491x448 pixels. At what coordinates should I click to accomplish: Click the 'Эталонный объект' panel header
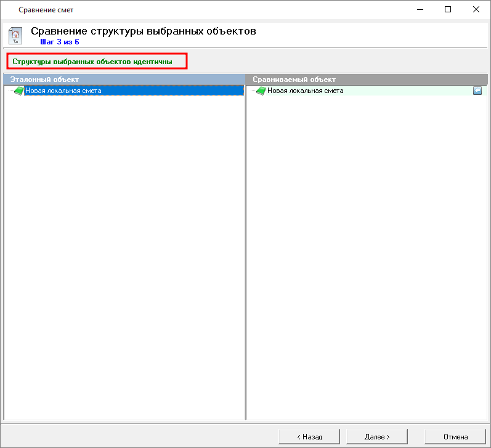pyautogui.click(x=123, y=79)
